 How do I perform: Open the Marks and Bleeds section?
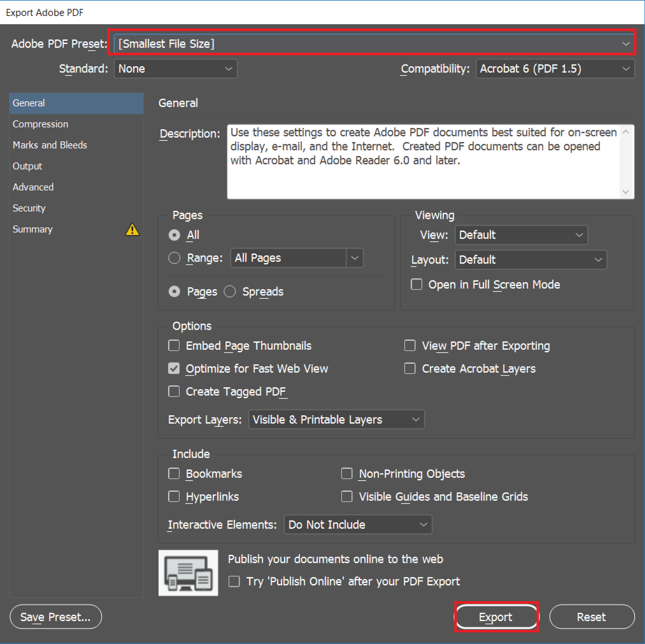(50, 145)
